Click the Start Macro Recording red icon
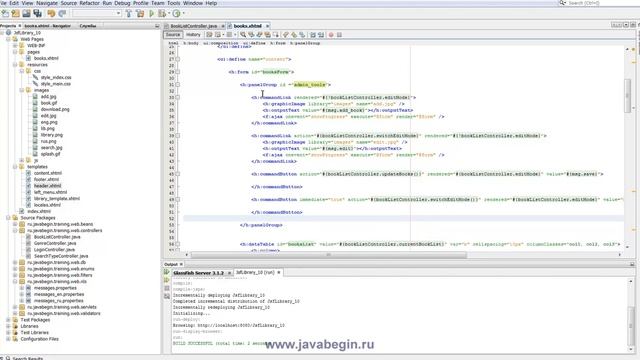The width and height of the screenshot is (640, 360). [331, 35]
